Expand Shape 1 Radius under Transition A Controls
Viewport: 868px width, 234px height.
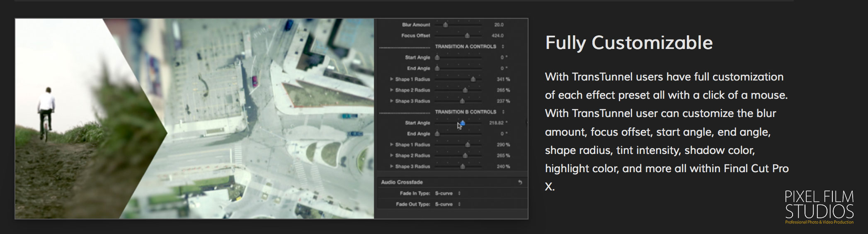pyautogui.click(x=391, y=79)
